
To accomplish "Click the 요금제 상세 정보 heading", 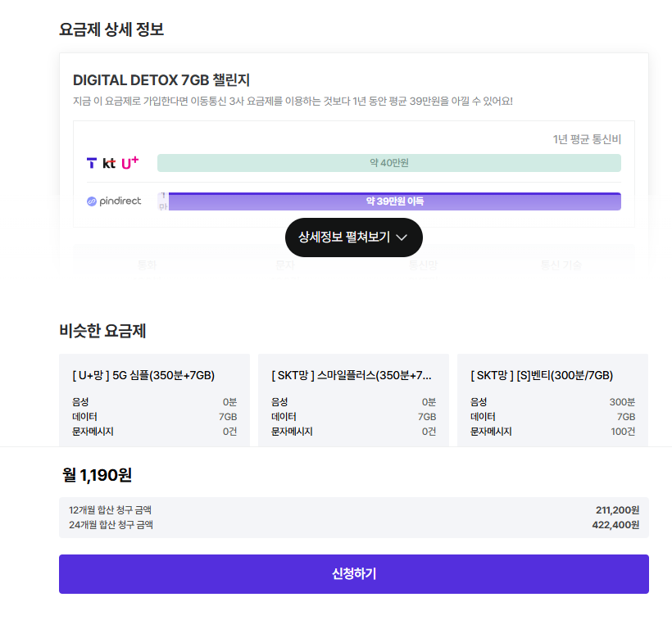I will [111, 29].
